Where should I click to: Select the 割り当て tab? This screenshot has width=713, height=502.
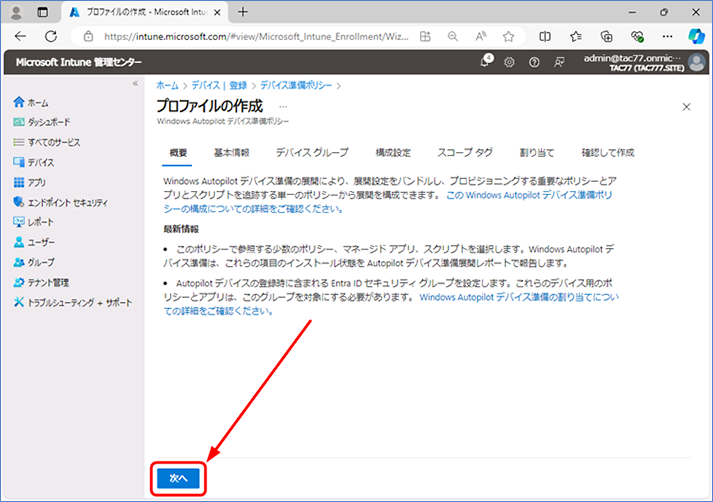[x=537, y=153]
